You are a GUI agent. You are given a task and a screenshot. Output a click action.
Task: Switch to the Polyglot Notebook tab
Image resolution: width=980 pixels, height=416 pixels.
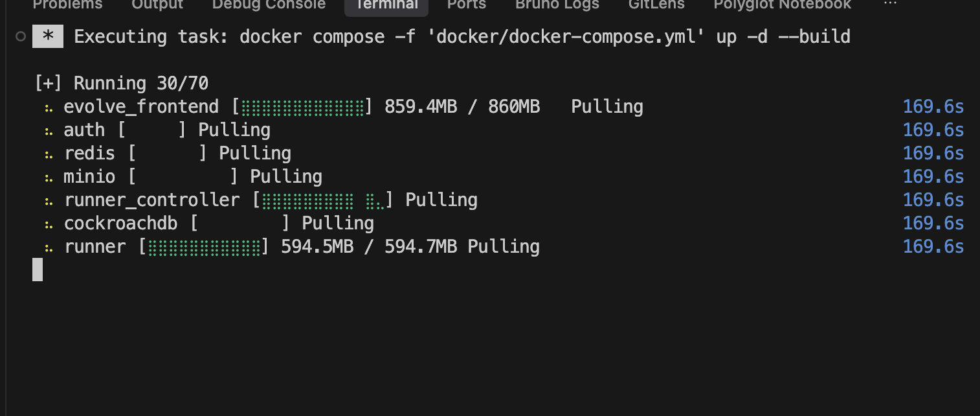pos(782,5)
